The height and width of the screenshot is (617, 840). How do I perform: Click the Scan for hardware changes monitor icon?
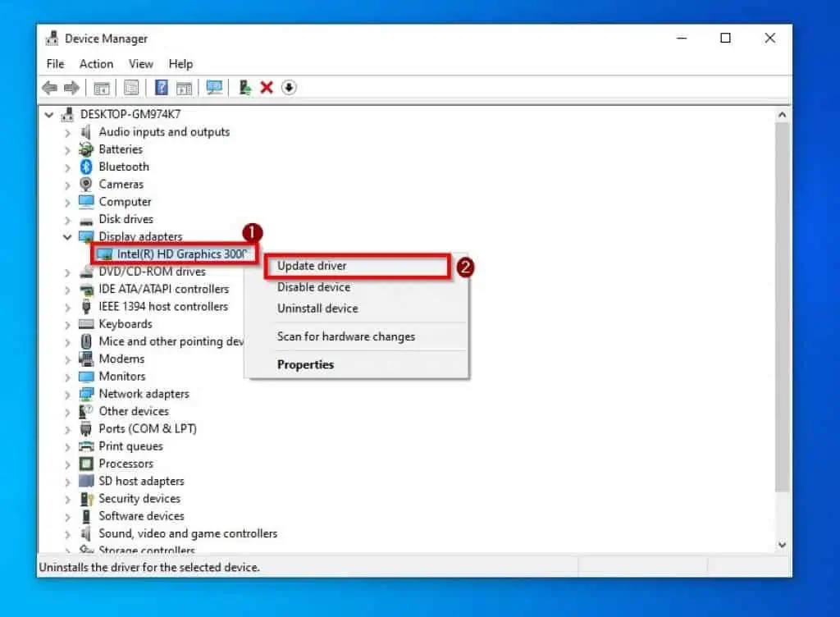click(x=214, y=87)
